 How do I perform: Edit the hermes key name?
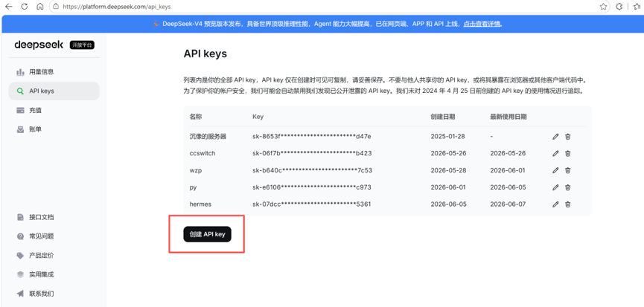pyautogui.click(x=555, y=204)
